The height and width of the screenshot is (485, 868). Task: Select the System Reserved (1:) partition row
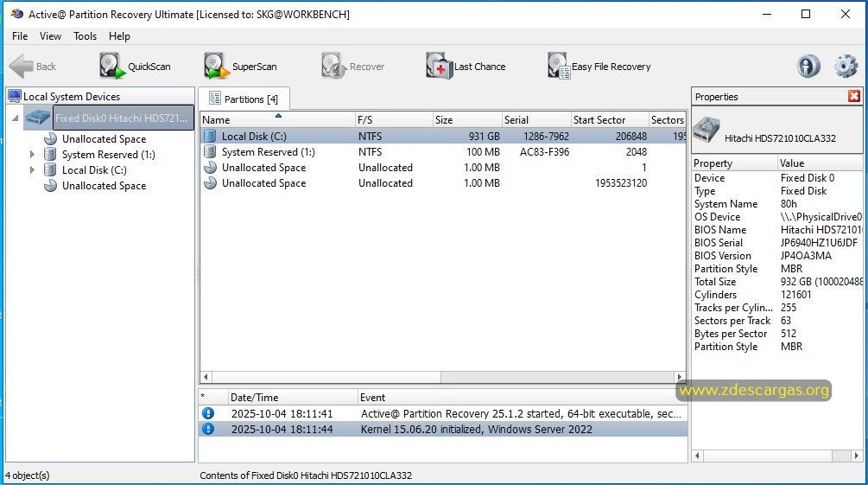point(443,151)
